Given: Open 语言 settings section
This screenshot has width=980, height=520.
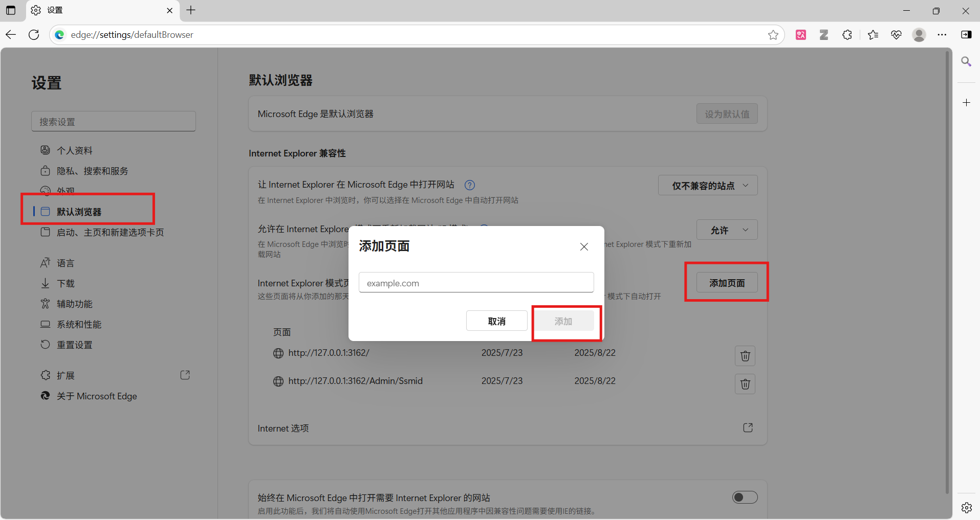Looking at the screenshot, I should [66, 263].
